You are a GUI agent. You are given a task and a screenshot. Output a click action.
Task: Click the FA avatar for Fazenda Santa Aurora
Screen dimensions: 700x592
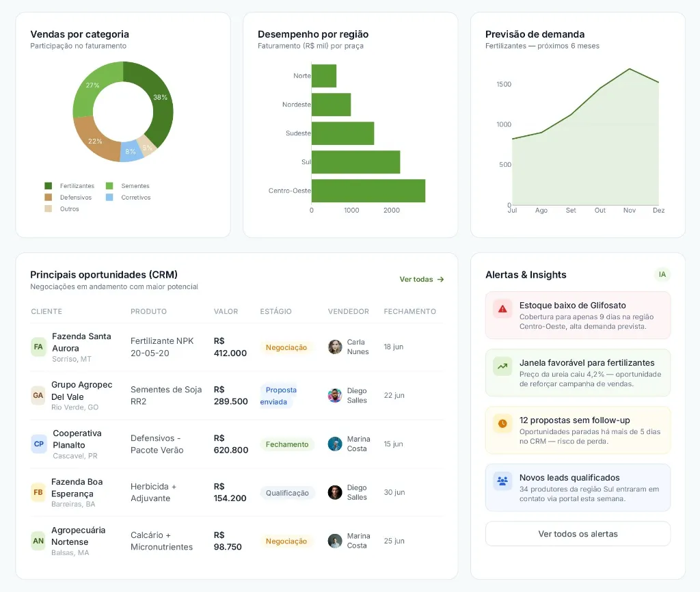[x=38, y=347]
